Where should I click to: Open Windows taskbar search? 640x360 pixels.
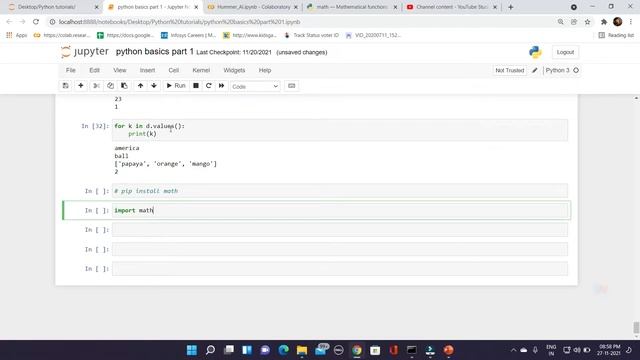click(210, 350)
